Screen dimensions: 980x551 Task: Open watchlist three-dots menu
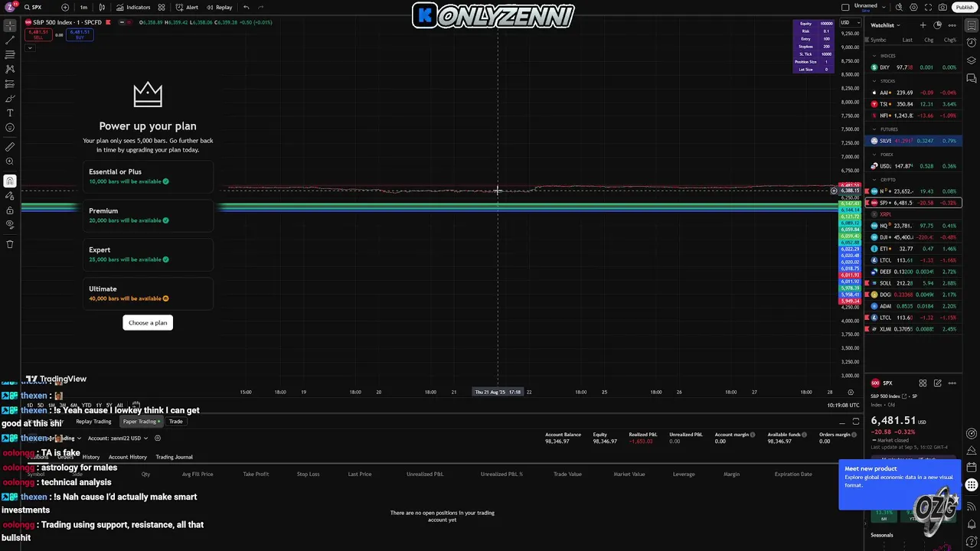(952, 25)
